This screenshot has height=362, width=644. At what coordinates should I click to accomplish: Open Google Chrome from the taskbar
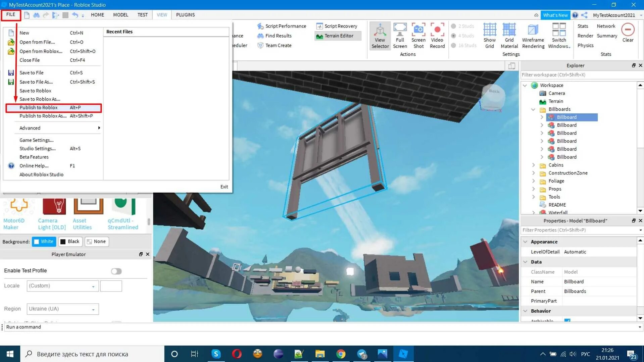coord(341,354)
